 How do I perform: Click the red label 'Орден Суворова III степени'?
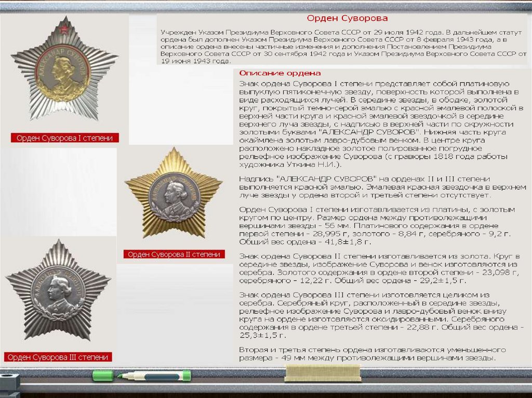point(58,357)
